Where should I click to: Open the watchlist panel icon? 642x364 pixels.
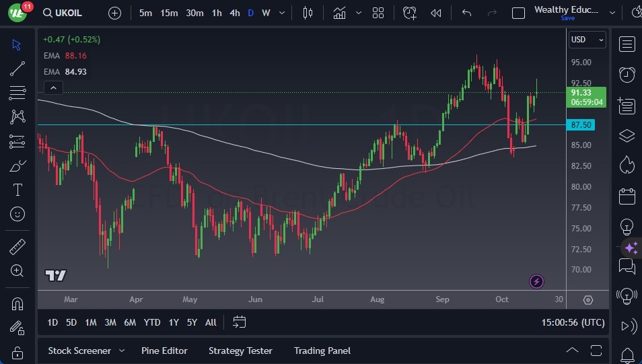click(627, 44)
